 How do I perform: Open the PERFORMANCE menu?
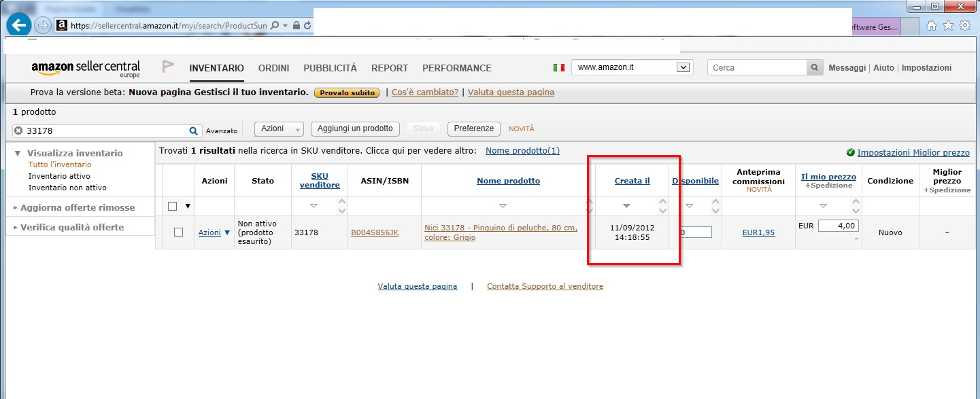pos(457,68)
